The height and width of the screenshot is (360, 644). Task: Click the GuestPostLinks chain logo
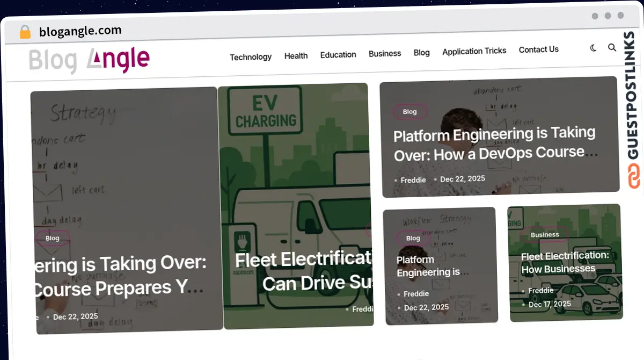(634, 177)
